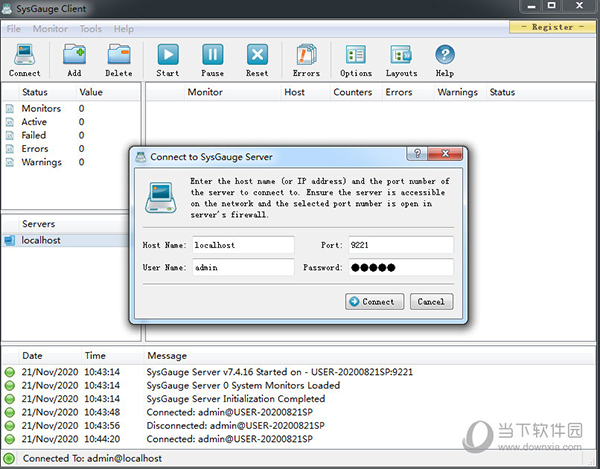Click the User Name input field

coord(243,267)
